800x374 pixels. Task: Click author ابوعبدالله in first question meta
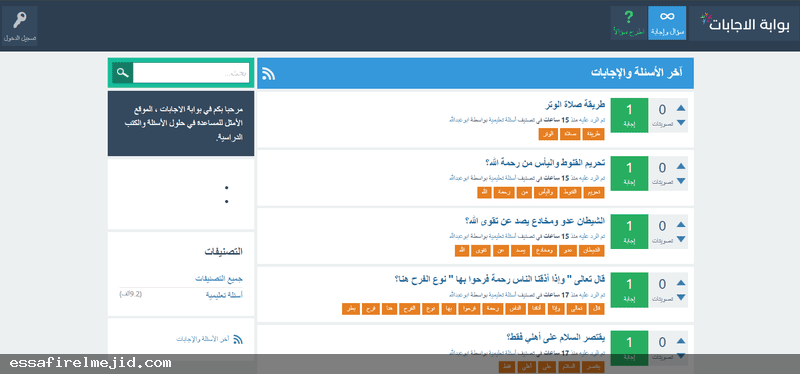(x=460, y=120)
